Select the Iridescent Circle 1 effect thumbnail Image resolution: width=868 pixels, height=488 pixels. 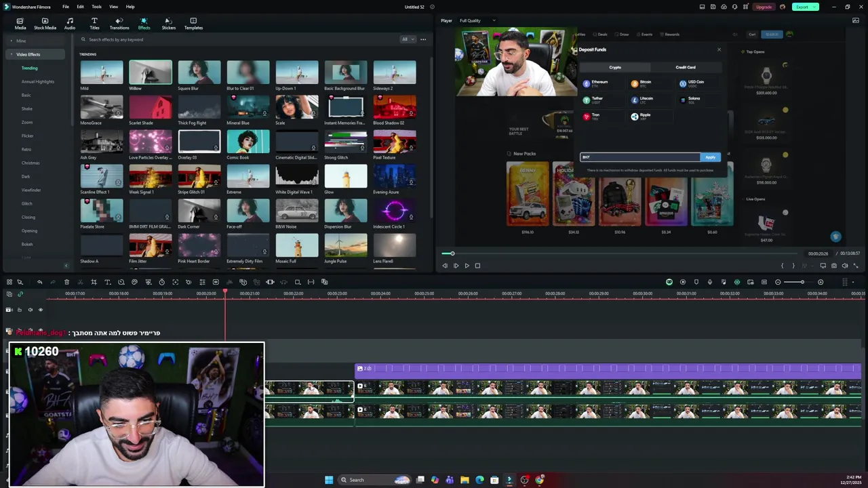(395, 211)
